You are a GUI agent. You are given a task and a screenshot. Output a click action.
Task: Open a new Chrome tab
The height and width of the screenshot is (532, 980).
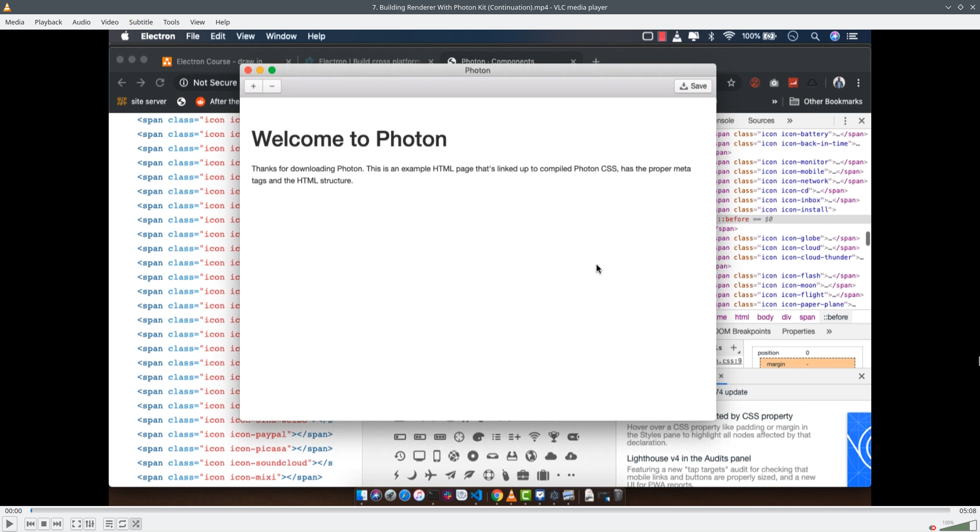click(x=596, y=61)
